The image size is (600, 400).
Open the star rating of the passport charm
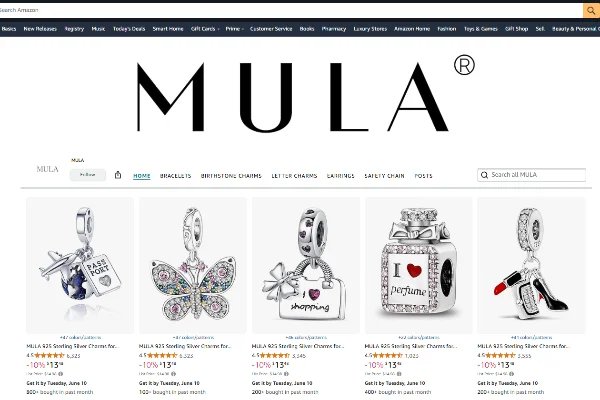pos(49,355)
